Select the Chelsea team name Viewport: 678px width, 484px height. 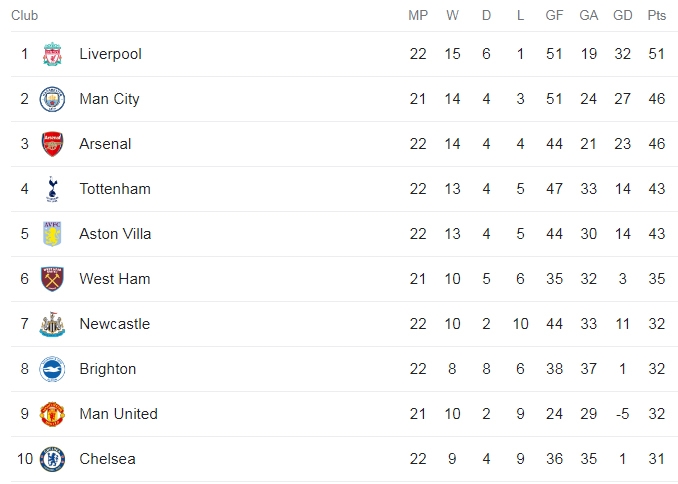coord(107,459)
